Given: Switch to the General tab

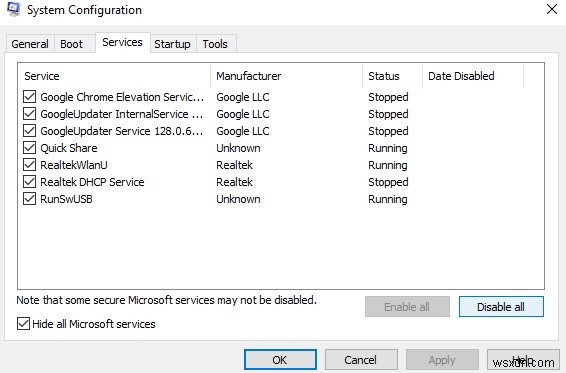Looking at the screenshot, I should coord(30,44).
